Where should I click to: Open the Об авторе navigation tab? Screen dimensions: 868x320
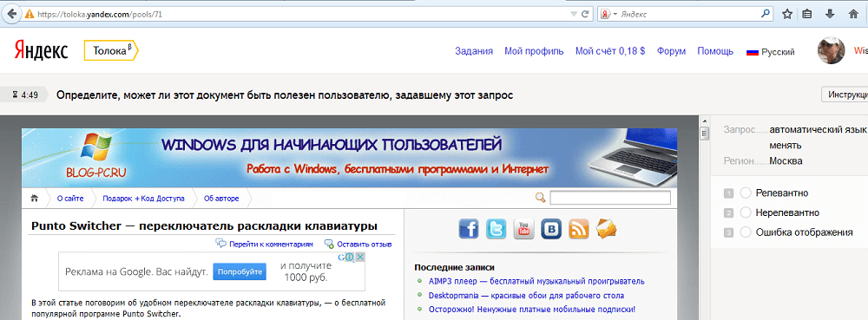pyautogui.click(x=221, y=199)
